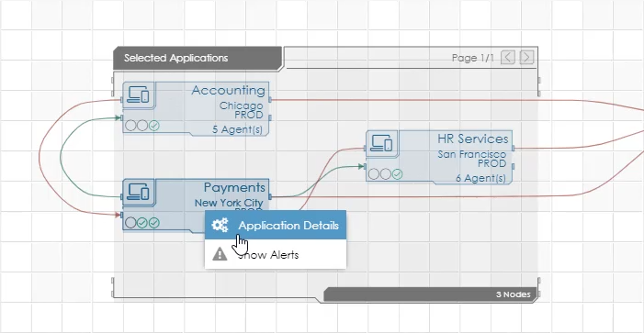Click Chicago location text
644x333 pixels.
(241, 105)
